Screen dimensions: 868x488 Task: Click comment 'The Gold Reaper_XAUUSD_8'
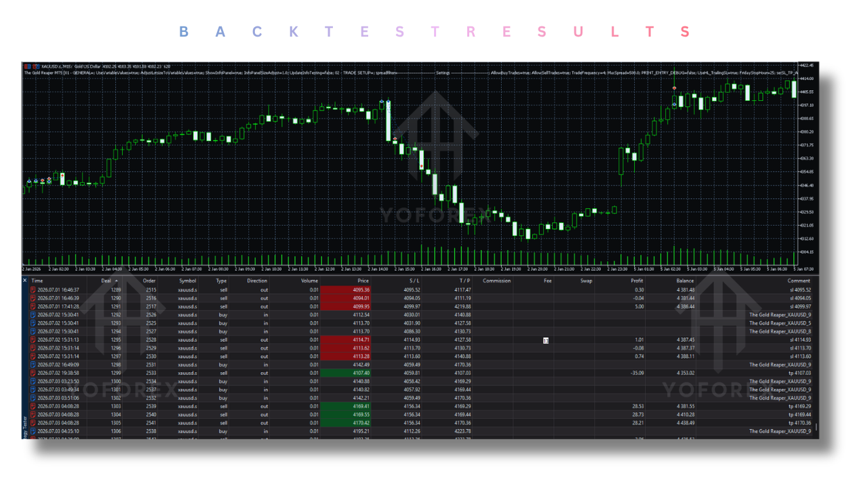click(781, 331)
